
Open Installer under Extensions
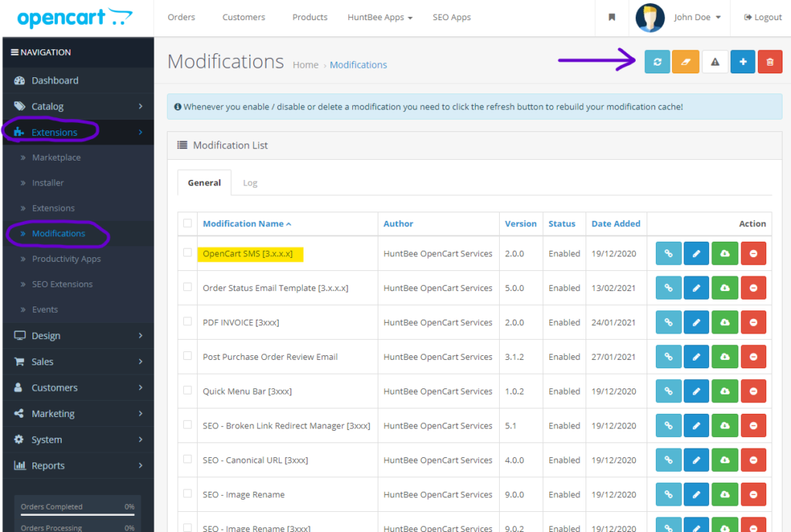pyautogui.click(x=48, y=182)
